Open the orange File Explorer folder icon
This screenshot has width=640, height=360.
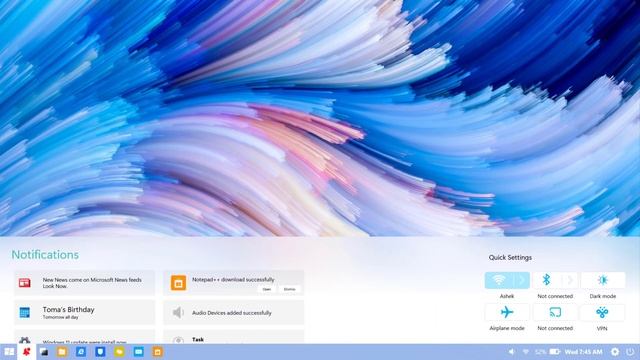tap(62, 352)
